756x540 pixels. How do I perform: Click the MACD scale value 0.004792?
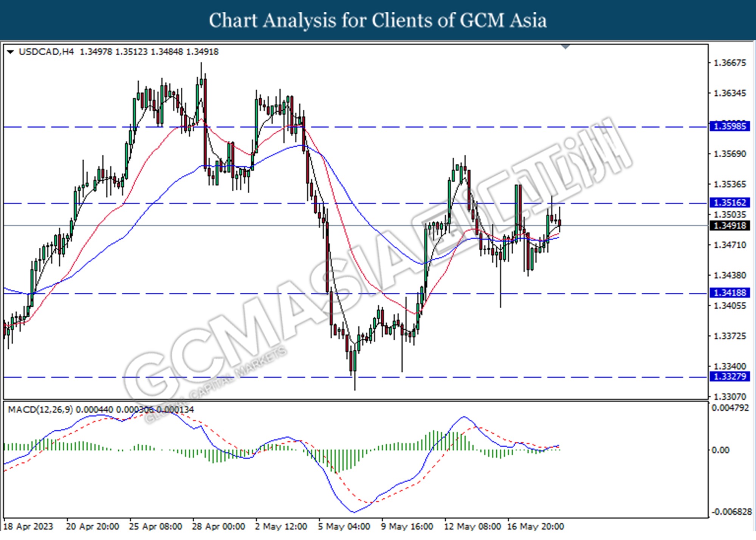coord(730,408)
